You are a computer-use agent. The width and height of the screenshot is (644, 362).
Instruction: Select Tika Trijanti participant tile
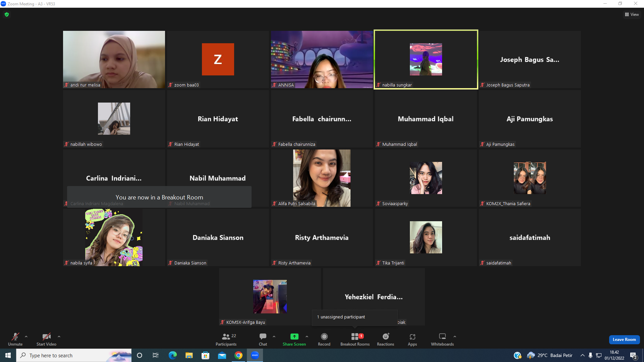coord(426,237)
